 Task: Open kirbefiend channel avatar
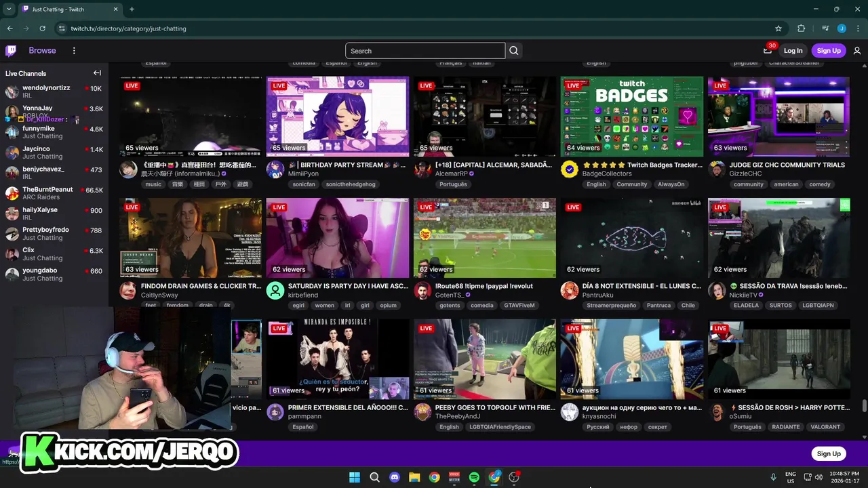pyautogui.click(x=275, y=291)
